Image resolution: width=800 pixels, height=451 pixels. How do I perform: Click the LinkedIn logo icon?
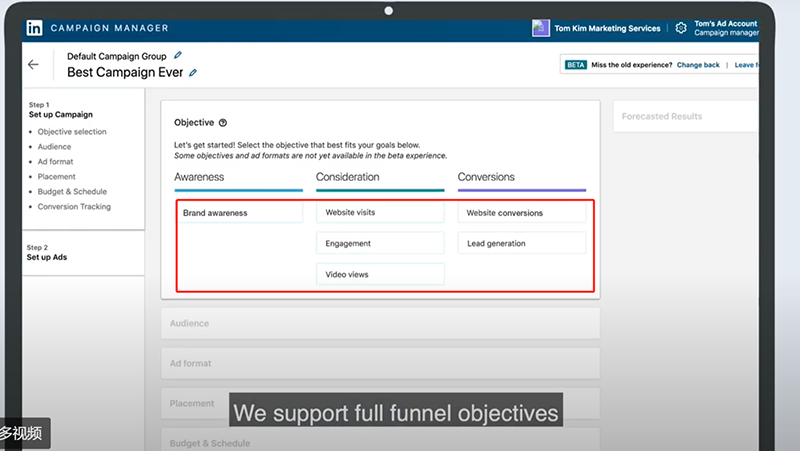[x=34, y=28]
